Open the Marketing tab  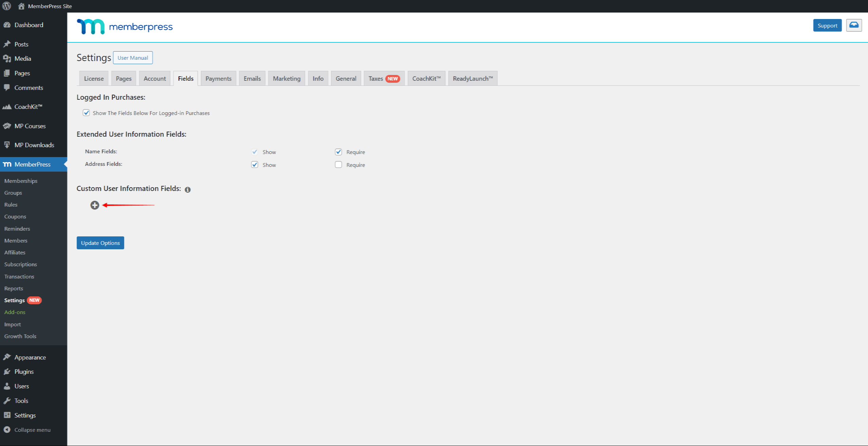(287, 78)
